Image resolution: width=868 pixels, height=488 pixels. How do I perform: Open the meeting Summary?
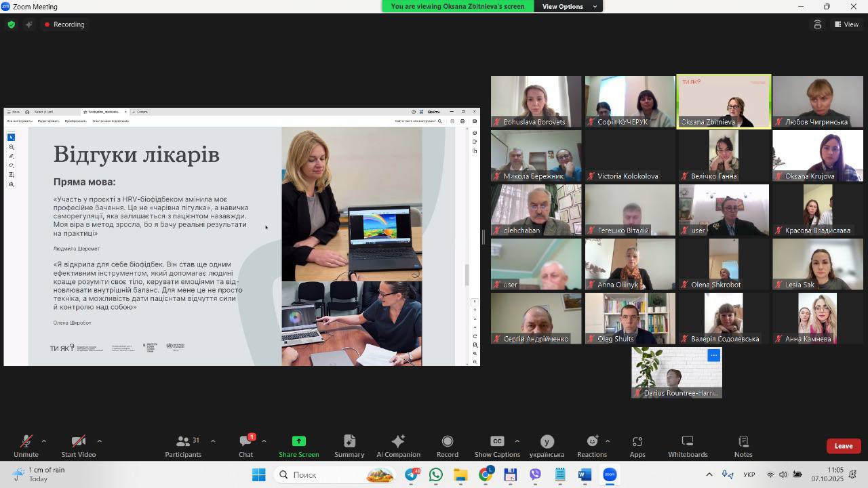click(349, 445)
